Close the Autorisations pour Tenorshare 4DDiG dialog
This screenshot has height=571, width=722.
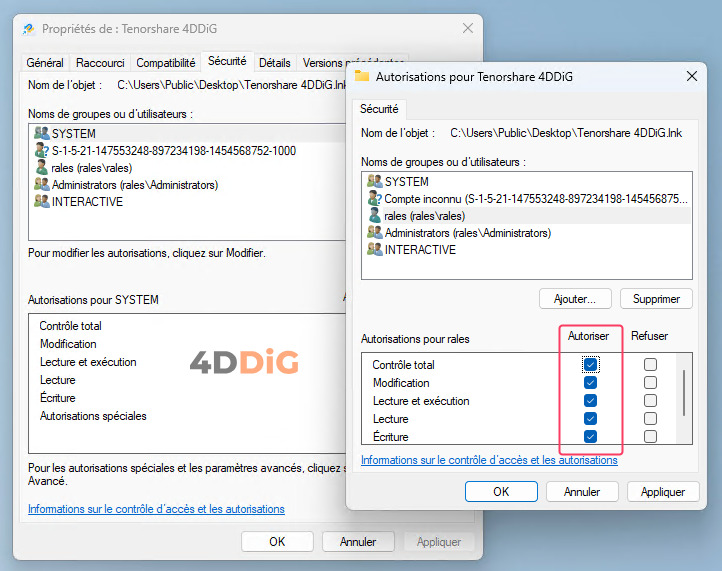[692, 76]
